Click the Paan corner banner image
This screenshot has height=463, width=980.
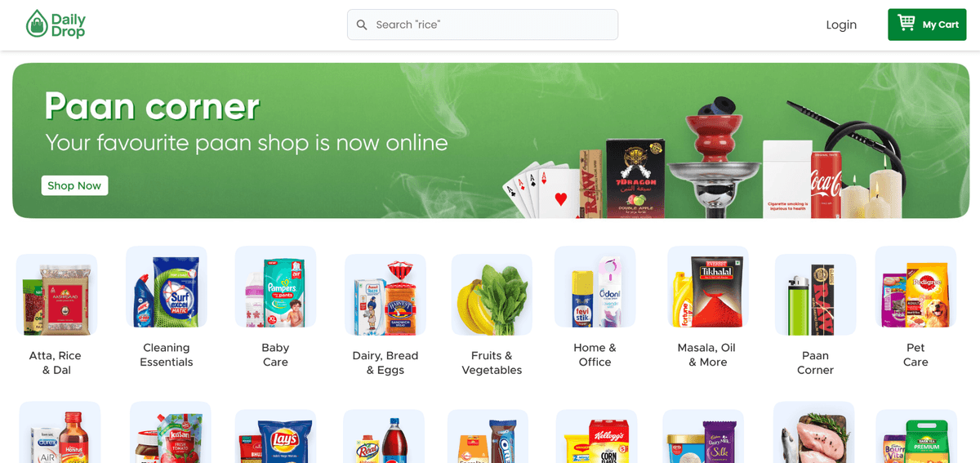pyautogui.click(x=491, y=140)
